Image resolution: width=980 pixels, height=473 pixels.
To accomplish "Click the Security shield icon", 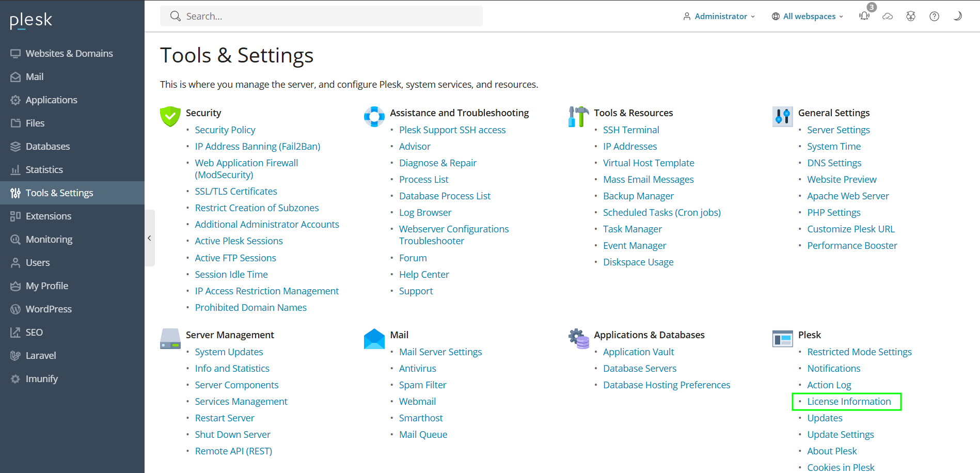I will pos(170,116).
